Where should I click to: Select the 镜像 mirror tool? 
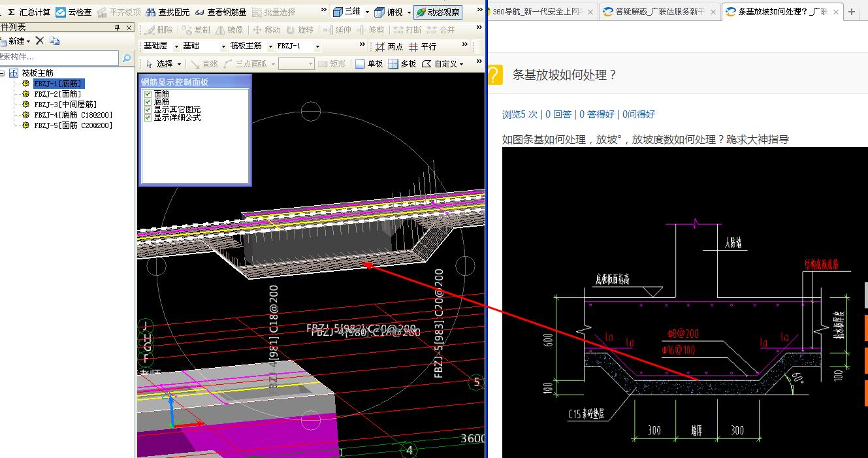[230, 30]
